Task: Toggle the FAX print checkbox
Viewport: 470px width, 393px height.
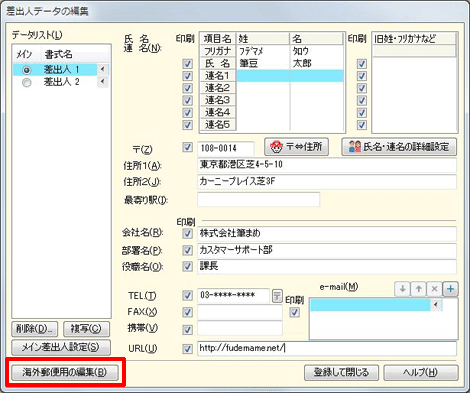Action: 188,312
